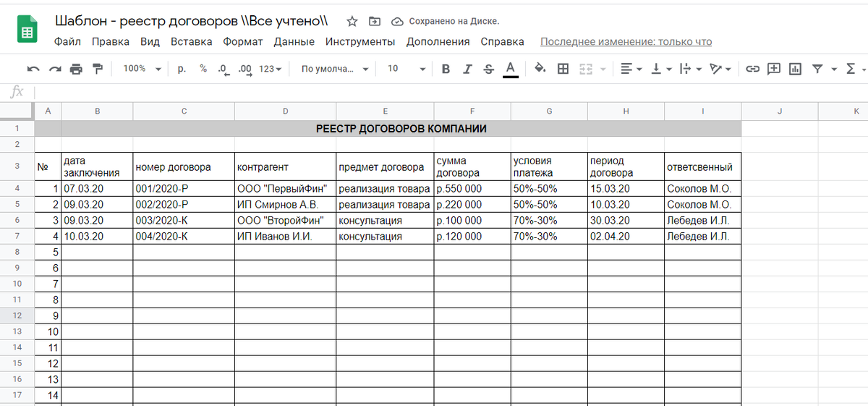Open the Вставка menu

(x=191, y=42)
